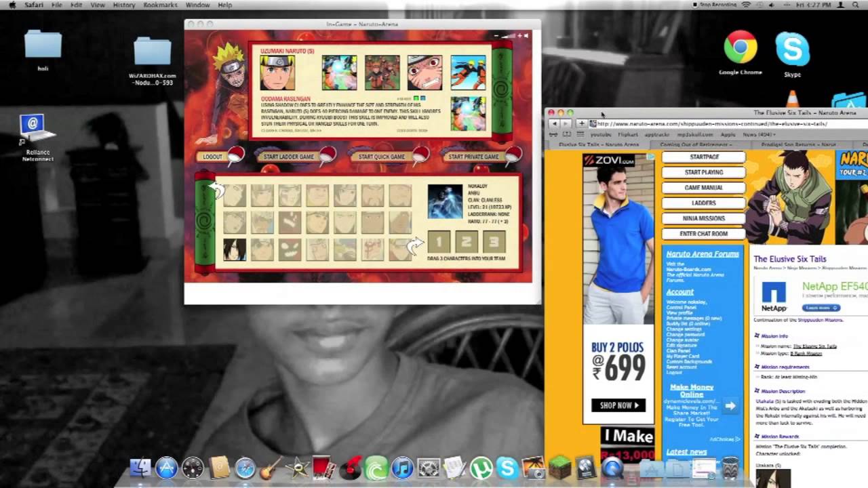Viewport: 868px width, 488px height.
Task: Open Make Money Online ad link
Action: coord(692,390)
